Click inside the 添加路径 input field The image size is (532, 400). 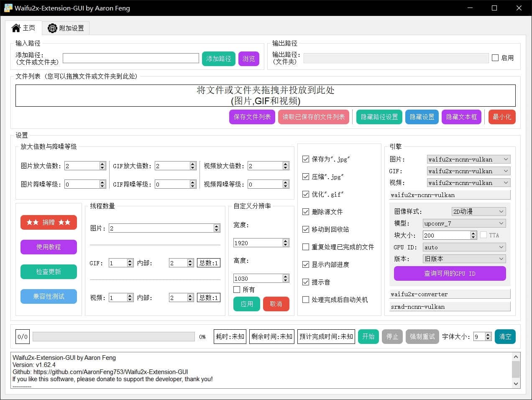click(x=131, y=58)
